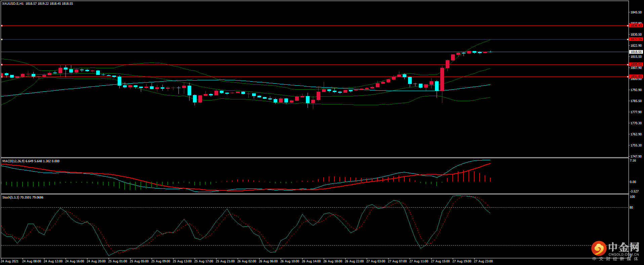This screenshot has width=644, height=265.
Task: Click the -3.527 MACD scale value
Action: tap(634, 191)
